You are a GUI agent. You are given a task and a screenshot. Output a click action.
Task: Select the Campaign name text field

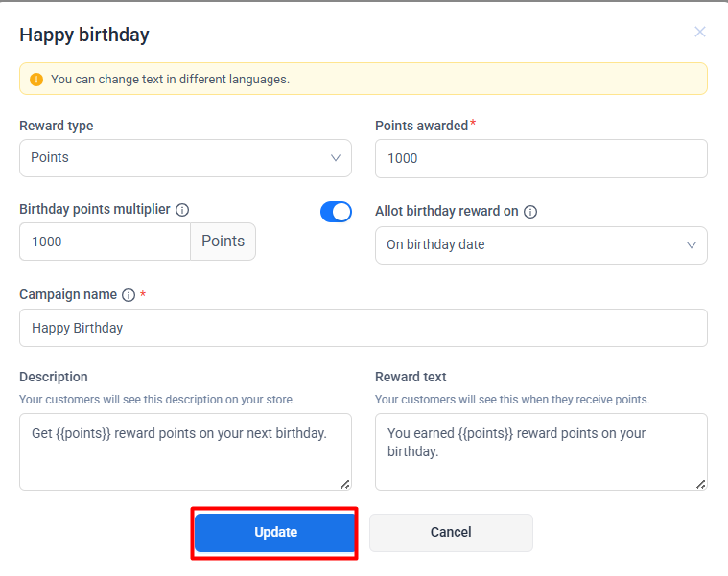click(x=364, y=328)
